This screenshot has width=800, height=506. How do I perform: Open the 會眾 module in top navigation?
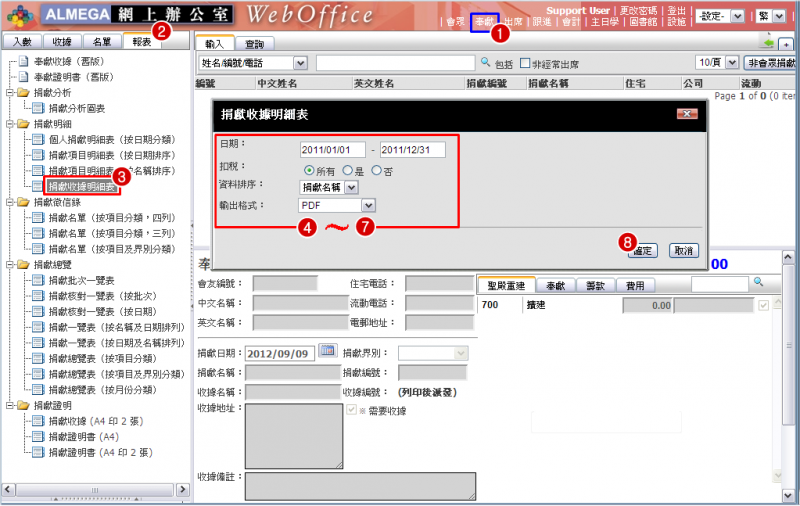pyautogui.click(x=455, y=22)
